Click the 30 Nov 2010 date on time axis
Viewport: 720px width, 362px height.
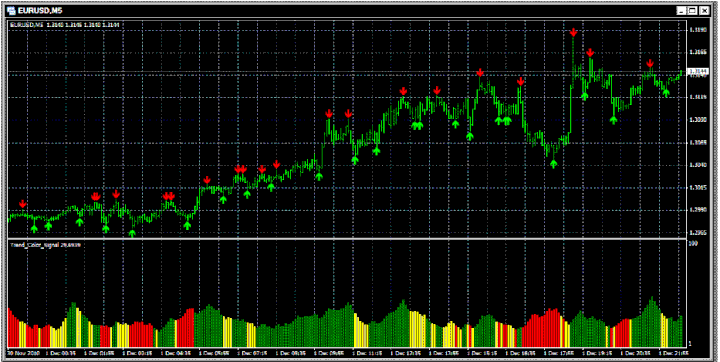coord(23,353)
